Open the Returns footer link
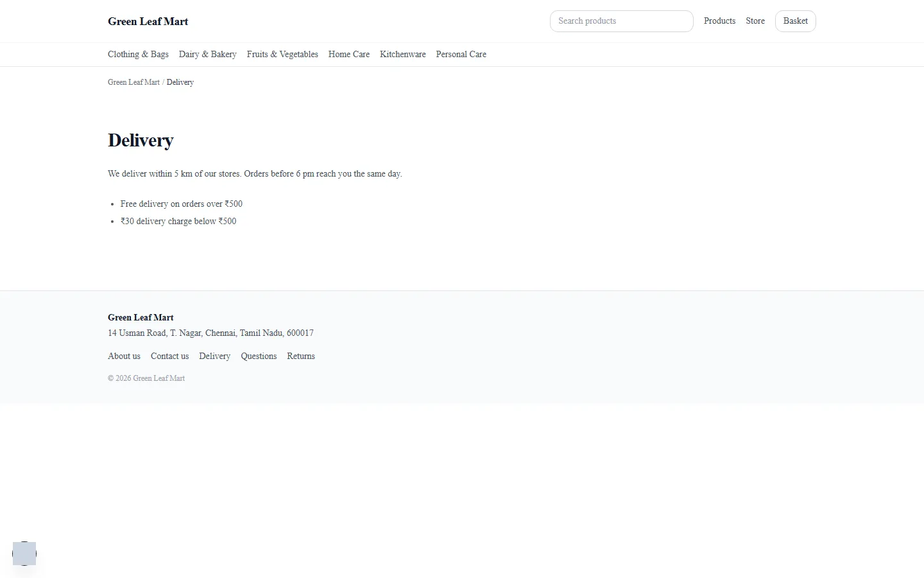The width and height of the screenshot is (924, 578). point(301,356)
